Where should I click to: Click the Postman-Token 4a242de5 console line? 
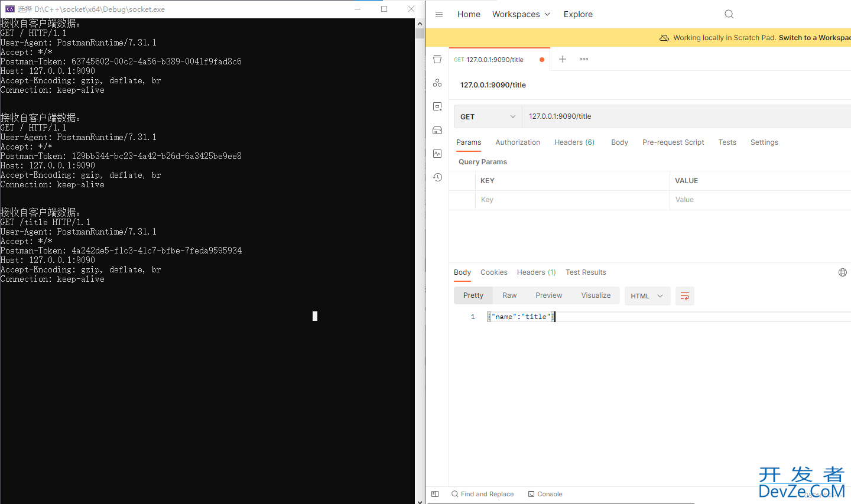[121, 251]
